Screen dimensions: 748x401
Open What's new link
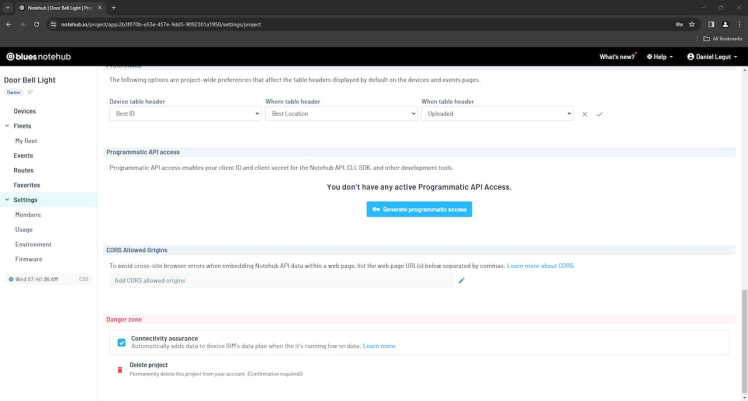click(x=617, y=57)
